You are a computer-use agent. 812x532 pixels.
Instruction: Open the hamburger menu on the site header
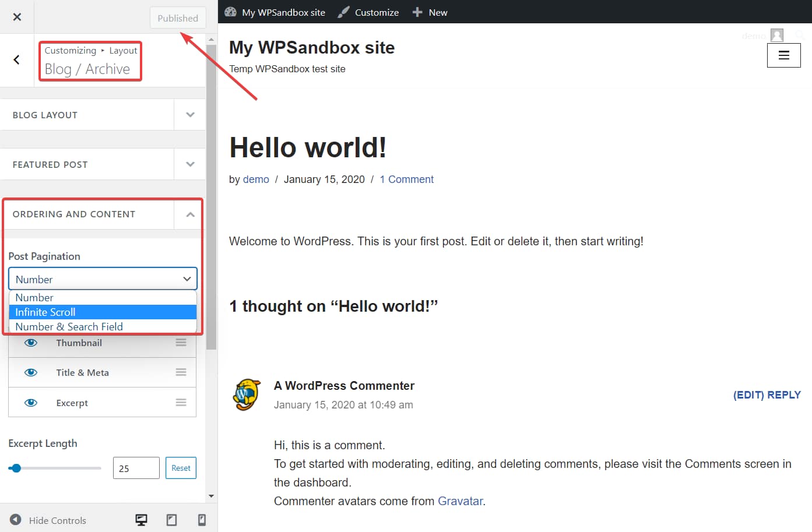pyautogui.click(x=783, y=55)
